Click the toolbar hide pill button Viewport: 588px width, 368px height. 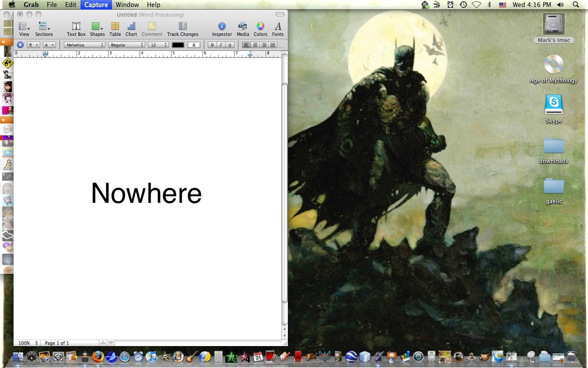coord(280,14)
